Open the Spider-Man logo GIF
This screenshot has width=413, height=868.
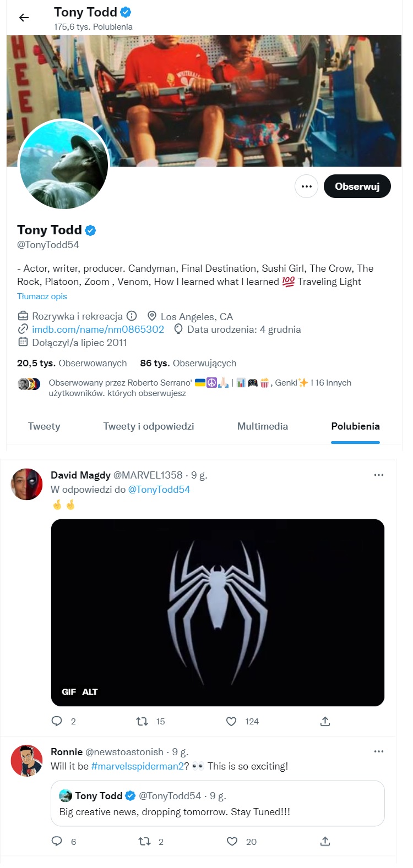pyautogui.click(x=218, y=612)
